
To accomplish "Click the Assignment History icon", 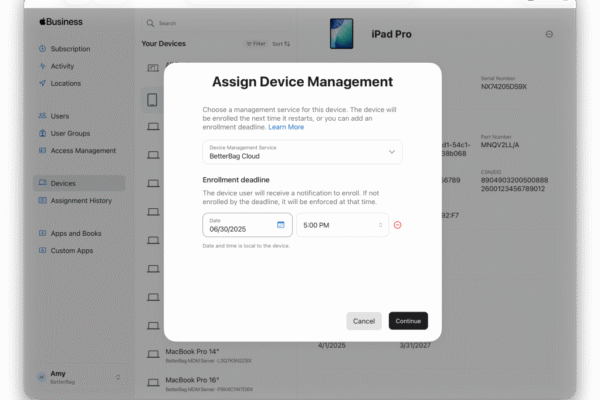I will tap(42, 201).
